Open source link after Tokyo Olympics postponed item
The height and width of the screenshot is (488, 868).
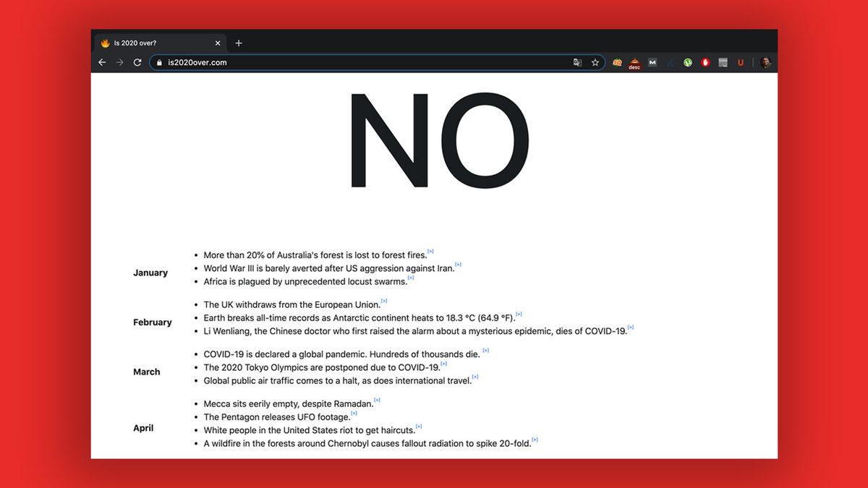(x=443, y=364)
